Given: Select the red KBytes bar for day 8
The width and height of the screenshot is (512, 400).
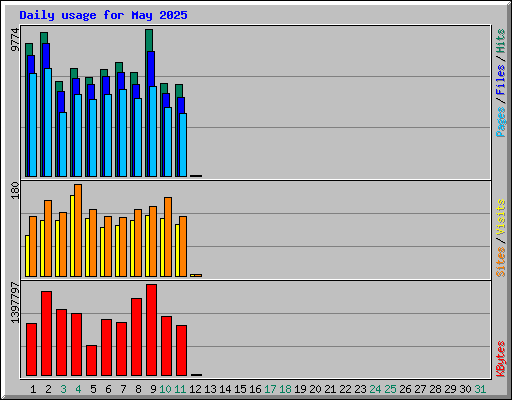Looking at the screenshot, I should click(x=136, y=337).
